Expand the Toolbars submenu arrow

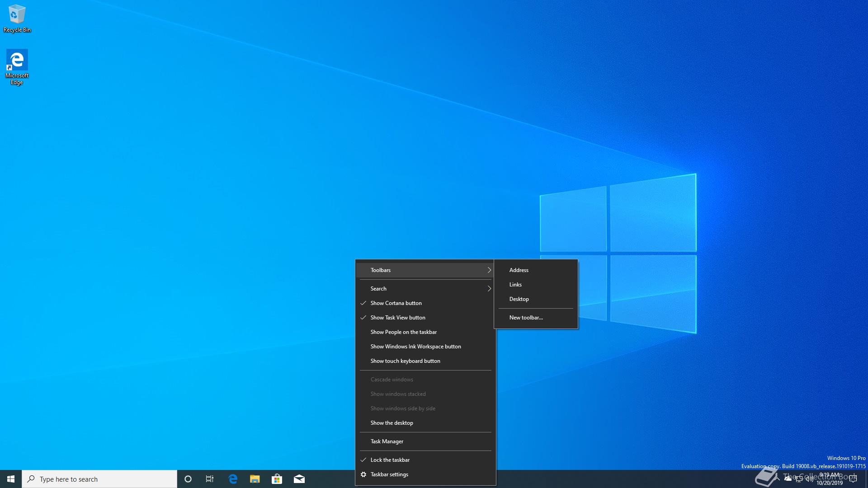(x=489, y=270)
